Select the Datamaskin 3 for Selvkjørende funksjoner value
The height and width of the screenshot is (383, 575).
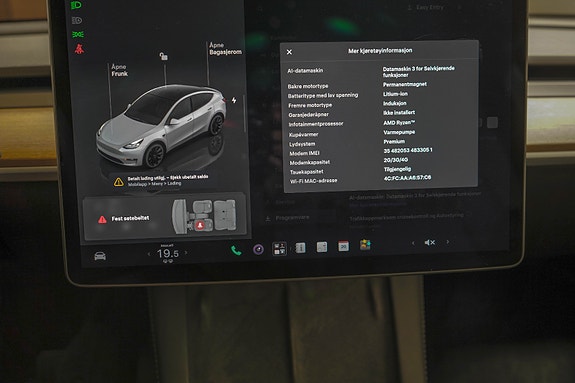418,72
